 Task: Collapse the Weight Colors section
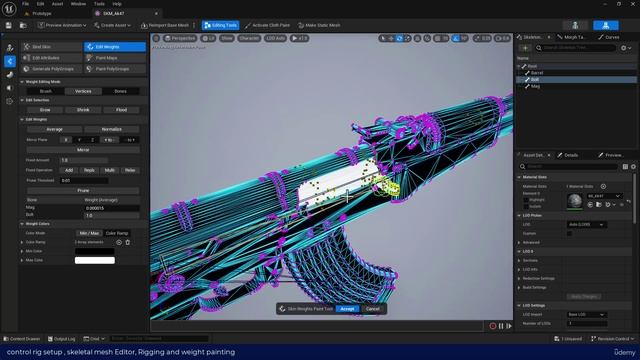coord(22,224)
